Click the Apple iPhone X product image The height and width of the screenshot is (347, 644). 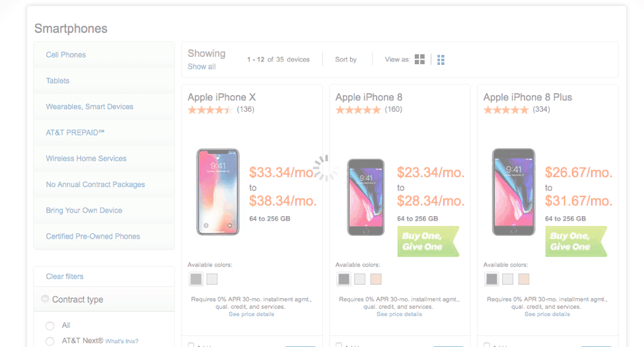pyautogui.click(x=218, y=192)
